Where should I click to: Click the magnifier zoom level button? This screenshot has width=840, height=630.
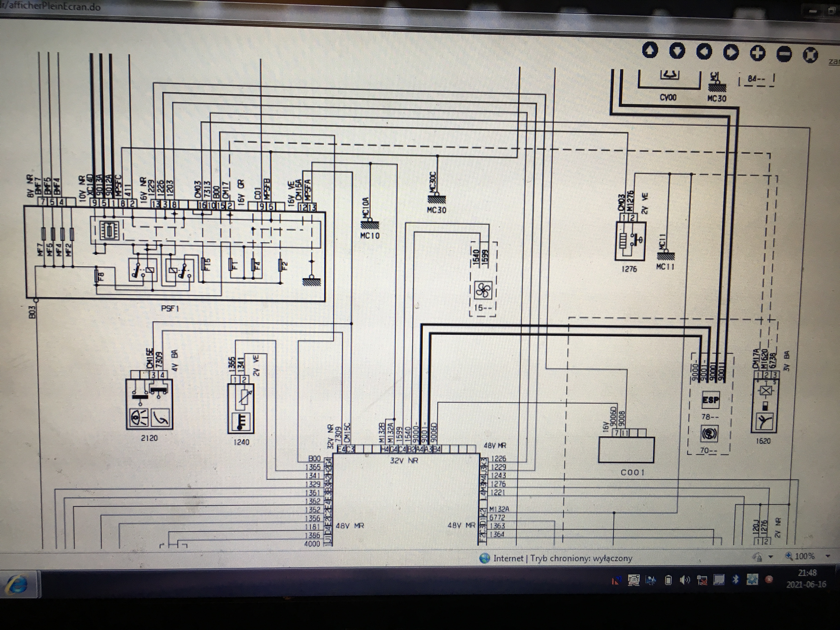click(799, 556)
